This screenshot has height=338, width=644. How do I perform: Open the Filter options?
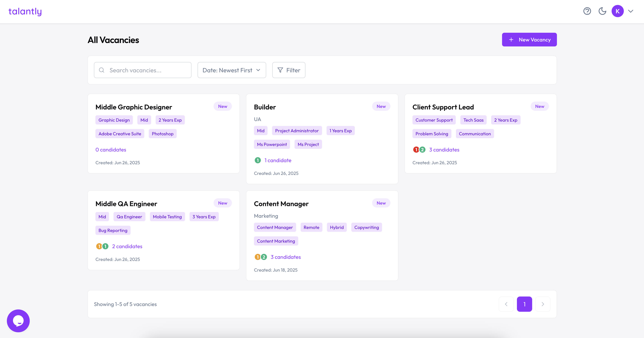[x=288, y=70]
